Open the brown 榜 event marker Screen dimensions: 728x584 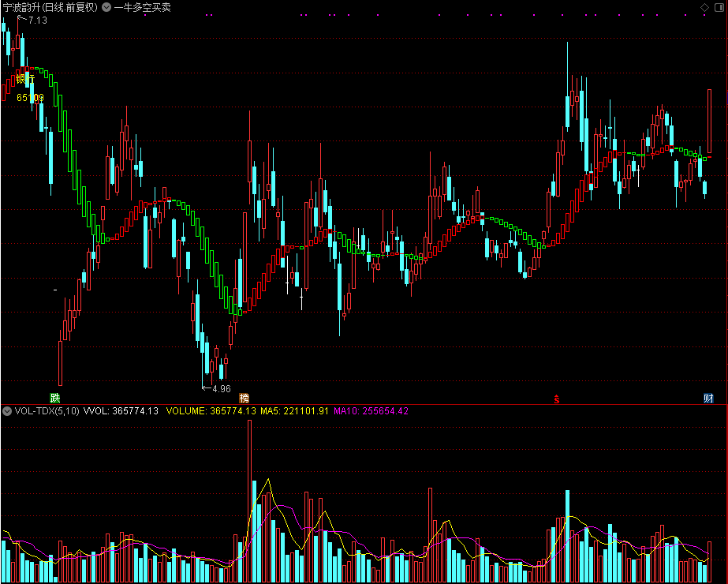[x=244, y=399]
